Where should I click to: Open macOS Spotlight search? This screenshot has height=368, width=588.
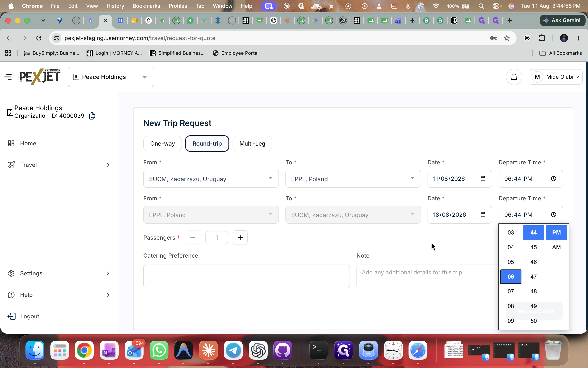pos(481,6)
